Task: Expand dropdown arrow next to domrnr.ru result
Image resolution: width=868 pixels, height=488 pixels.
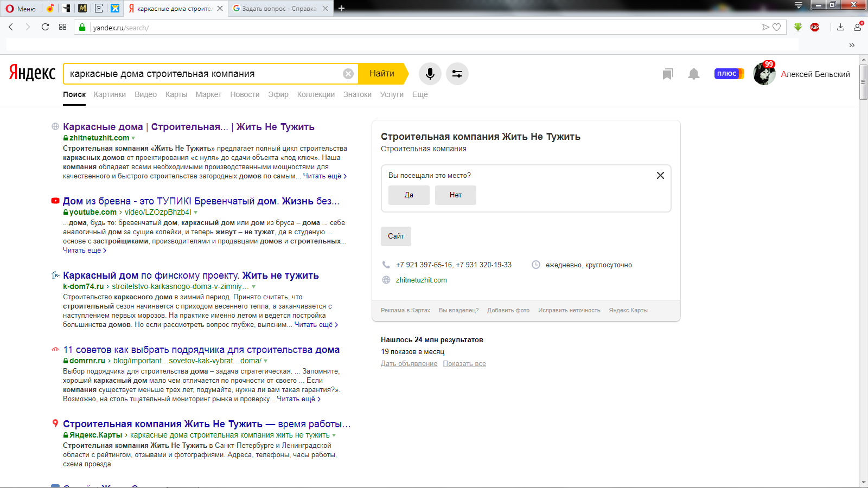Action: (x=266, y=361)
